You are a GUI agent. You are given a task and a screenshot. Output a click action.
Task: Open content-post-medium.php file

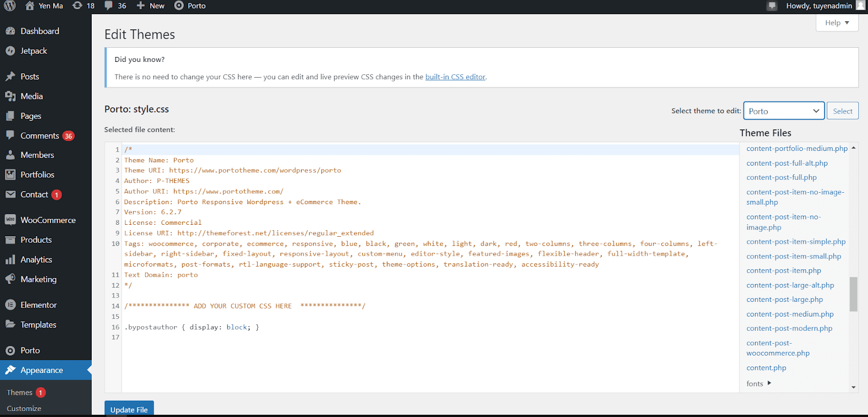coord(790,314)
